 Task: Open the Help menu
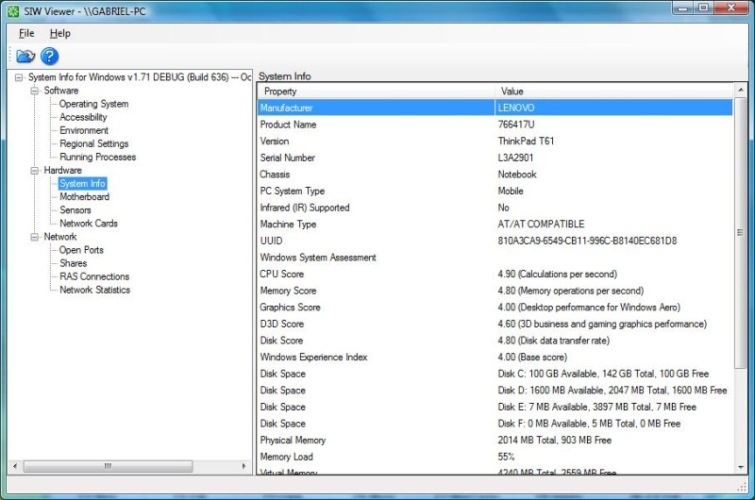pos(60,33)
